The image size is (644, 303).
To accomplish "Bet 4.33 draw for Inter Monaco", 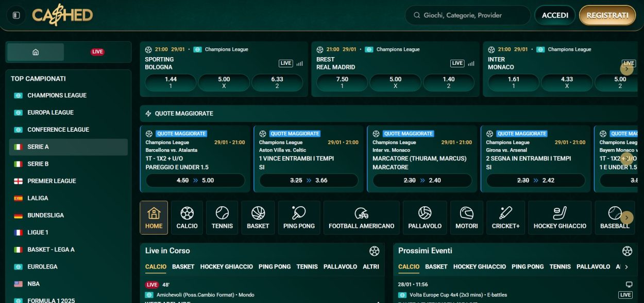I will [567, 83].
